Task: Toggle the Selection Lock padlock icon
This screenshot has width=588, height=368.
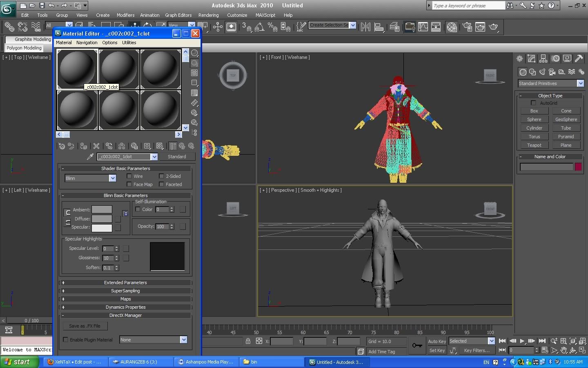Action: [x=248, y=341]
